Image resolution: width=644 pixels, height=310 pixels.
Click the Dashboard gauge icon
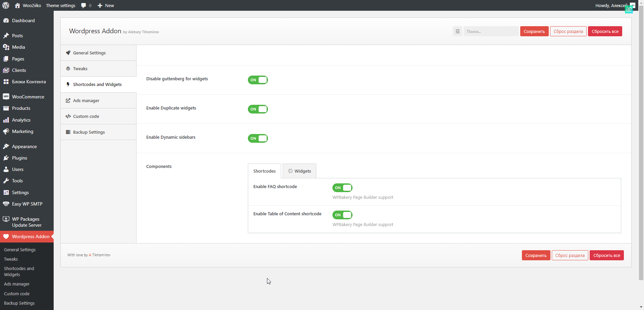tap(6, 20)
